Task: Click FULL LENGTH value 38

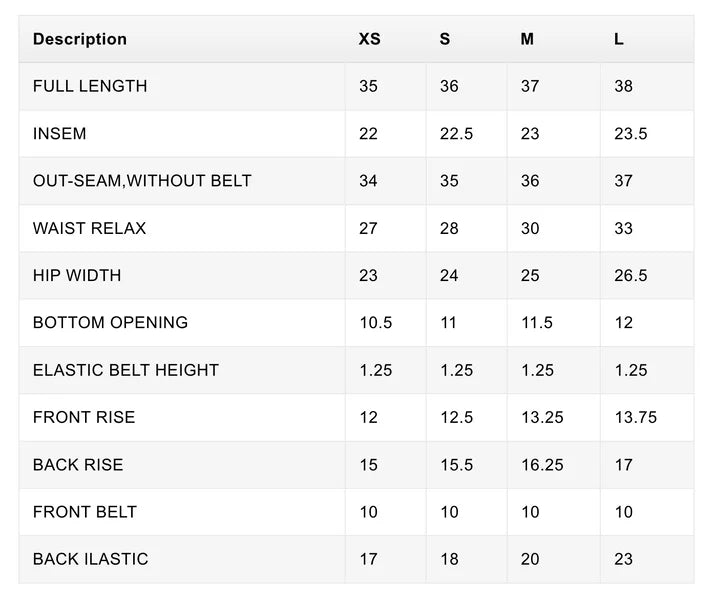Action: [623, 86]
